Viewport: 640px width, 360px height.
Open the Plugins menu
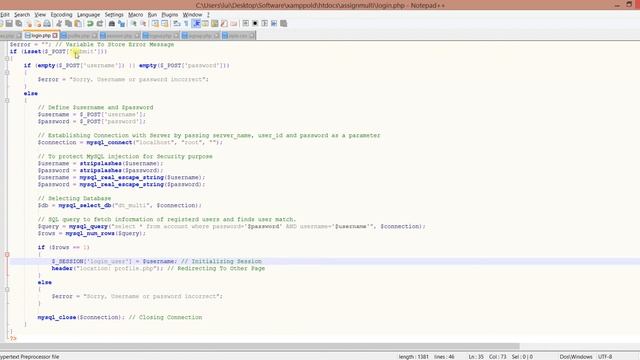coord(170,15)
